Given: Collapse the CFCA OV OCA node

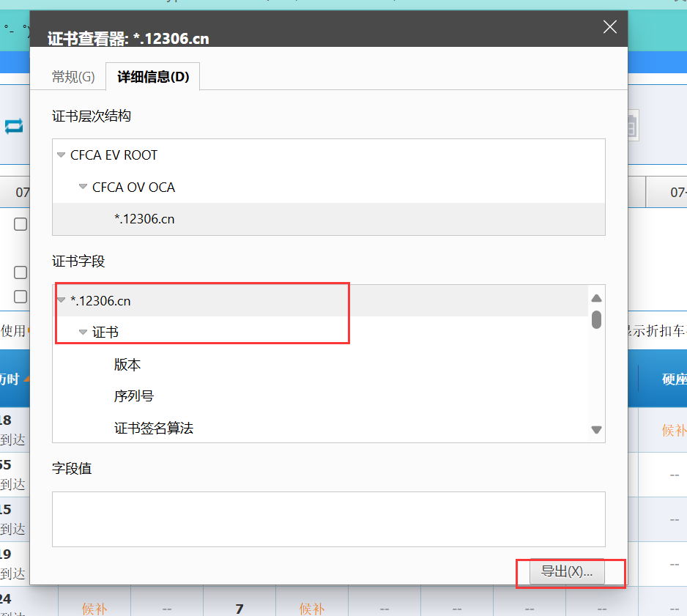Looking at the screenshot, I should (x=83, y=187).
